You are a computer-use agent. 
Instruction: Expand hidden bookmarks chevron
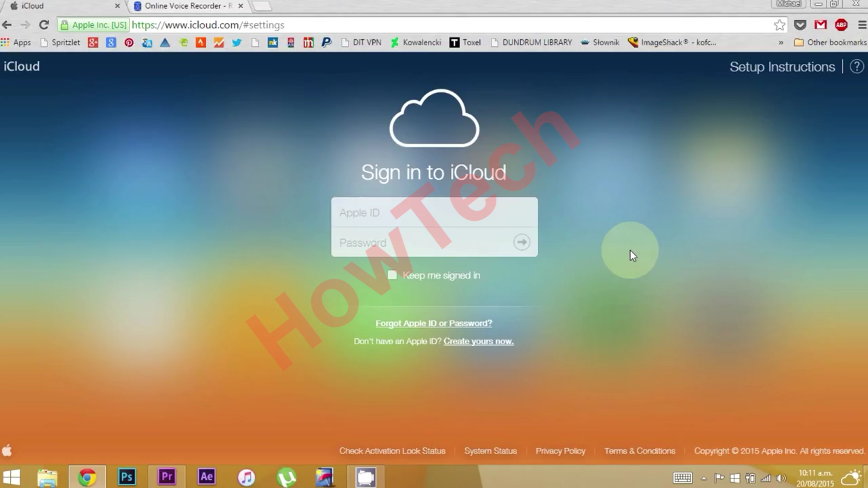coord(781,42)
